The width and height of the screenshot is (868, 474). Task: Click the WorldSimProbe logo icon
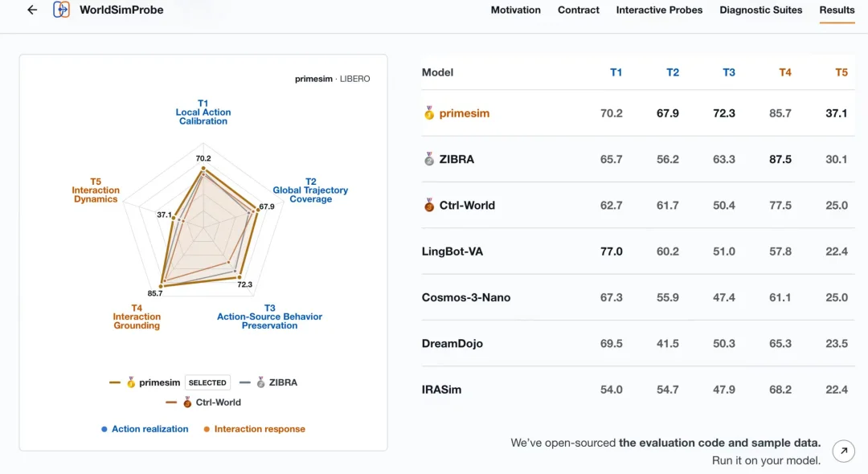coord(61,10)
